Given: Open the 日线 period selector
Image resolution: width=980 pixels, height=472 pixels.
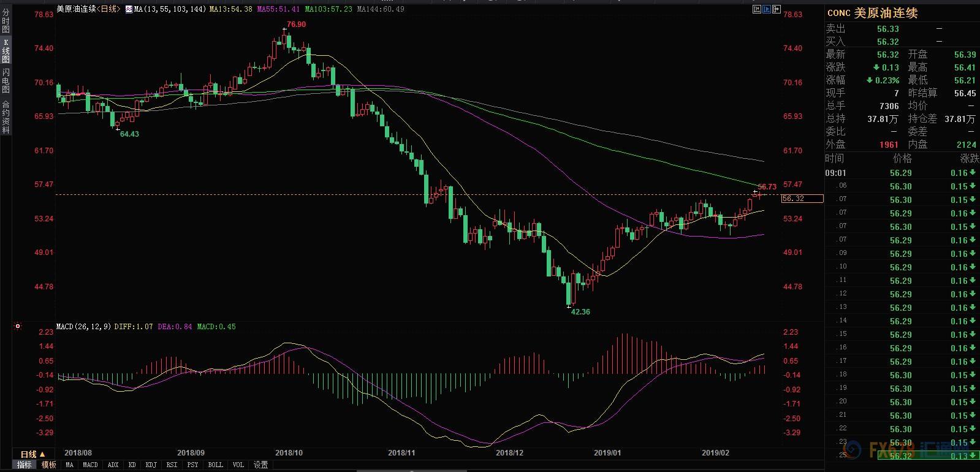Looking at the screenshot, I should (x=32, y=454).
